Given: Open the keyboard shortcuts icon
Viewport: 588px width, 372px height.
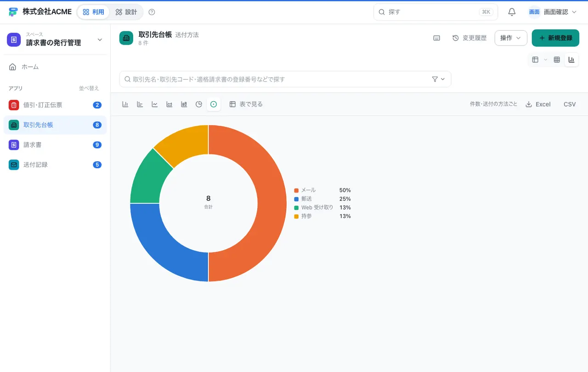Looking at the screenshot, I should pos(437,38).
